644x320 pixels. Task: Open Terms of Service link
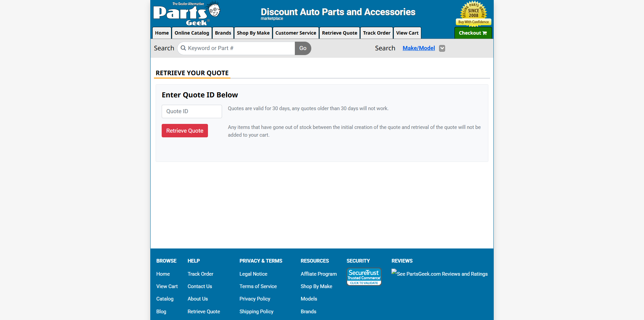tap(258, 286)
